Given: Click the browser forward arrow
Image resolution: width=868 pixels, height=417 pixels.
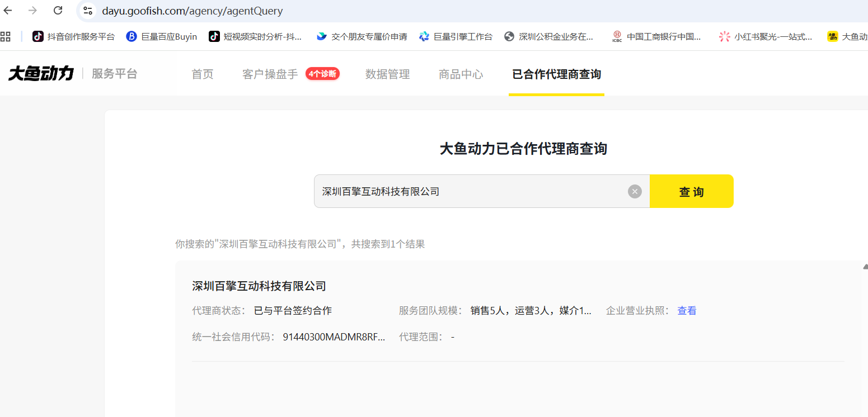Looking at the screenshot, I should (32, 10).
